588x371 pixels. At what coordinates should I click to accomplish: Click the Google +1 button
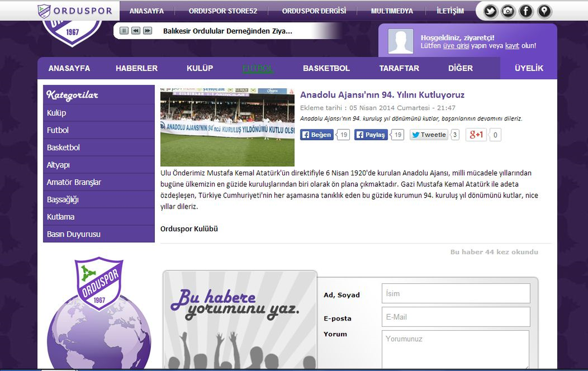[476, 135]
